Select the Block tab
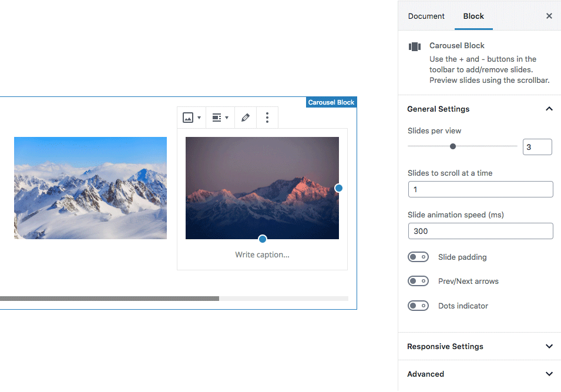 click(473, 16)
